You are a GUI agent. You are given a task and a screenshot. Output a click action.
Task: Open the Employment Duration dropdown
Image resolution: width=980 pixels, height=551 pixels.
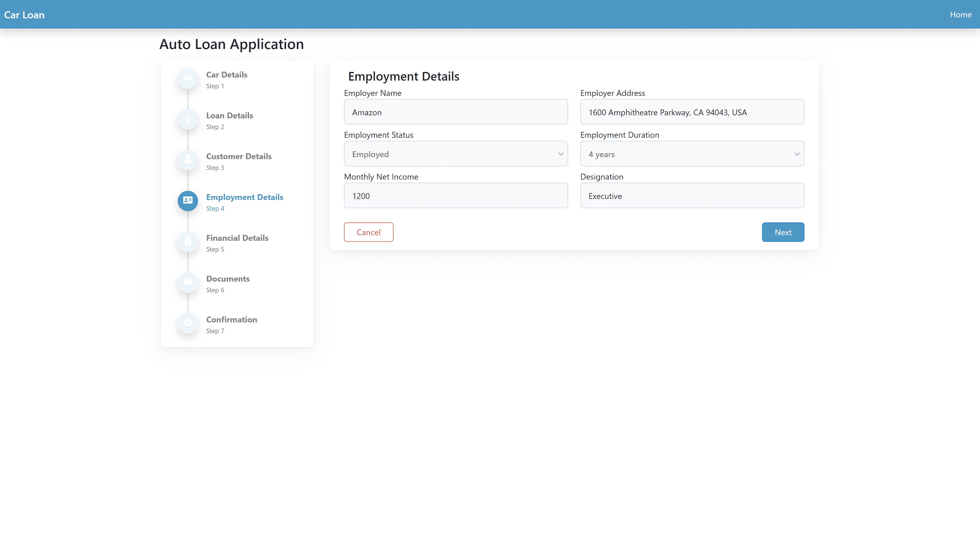[x=692, y=154]
